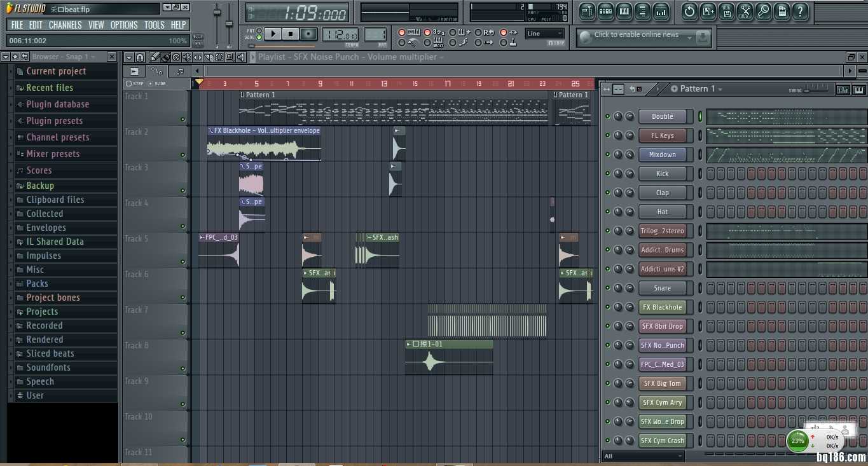Select the FX Blackhole channel button
The image size is (868, 466).
(662, 307)
